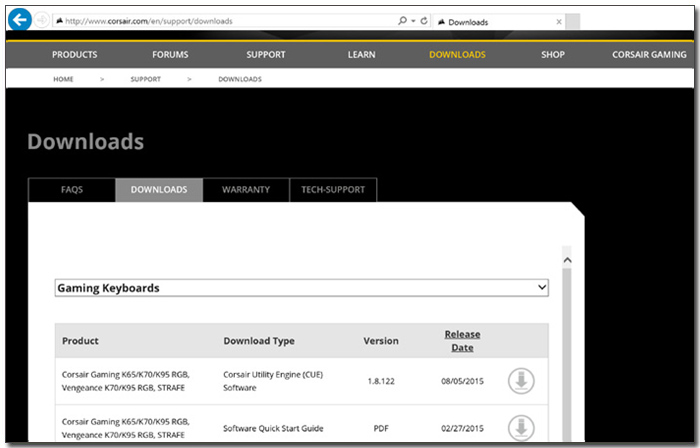Click the refresh icon in address bar
700x448 pixels.
point(424,21)
